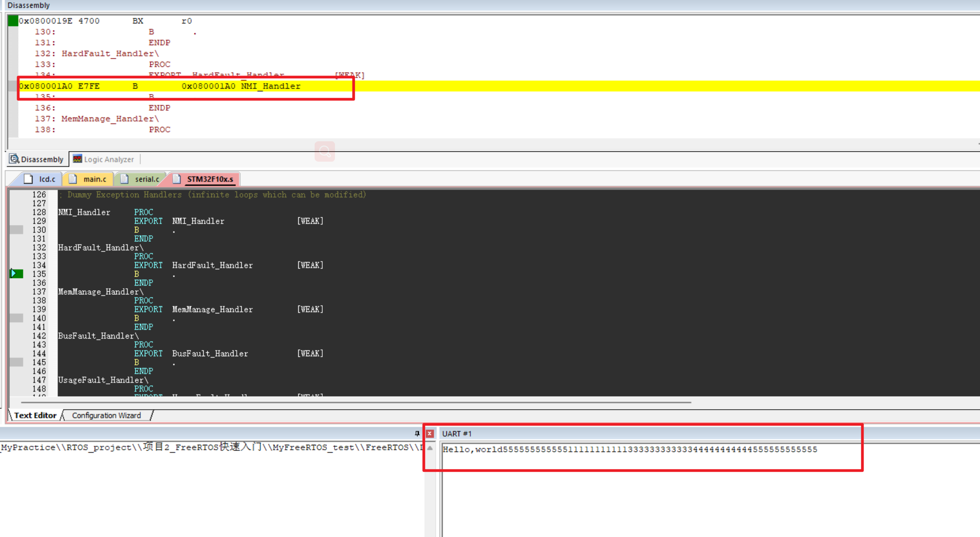Click the build output path text
The width and height of the screenshot is (980, 537).
212,447
